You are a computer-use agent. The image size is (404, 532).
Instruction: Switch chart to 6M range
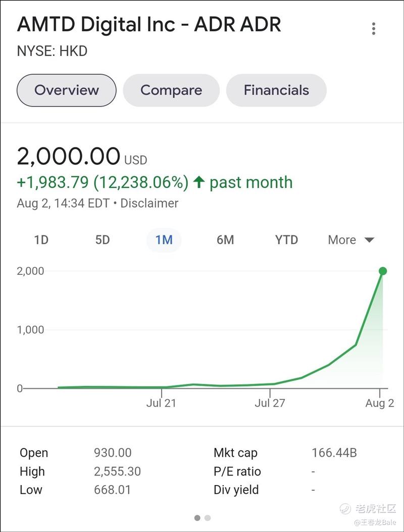225,240
